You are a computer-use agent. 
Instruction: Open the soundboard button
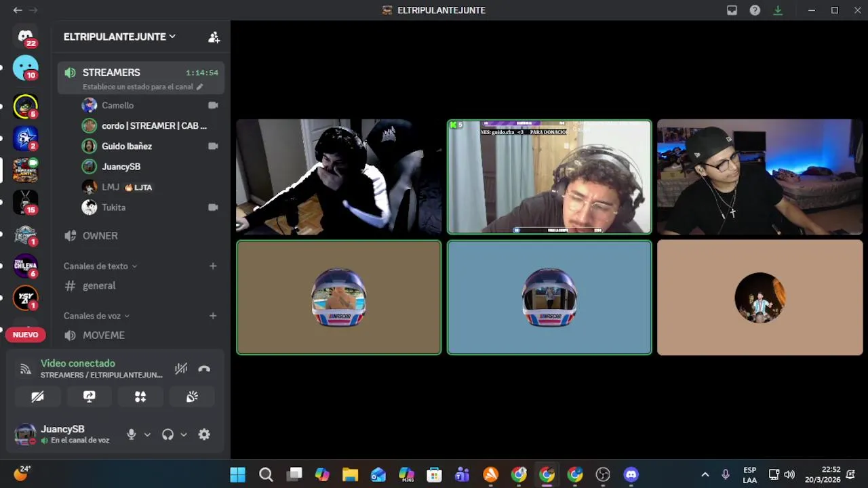192,396
